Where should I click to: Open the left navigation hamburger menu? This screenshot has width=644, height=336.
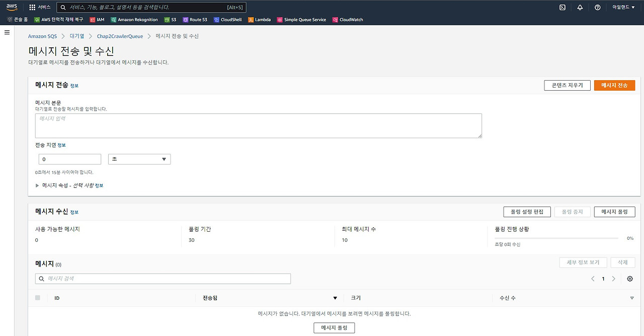pyautogui.click(x=7, y=32)
